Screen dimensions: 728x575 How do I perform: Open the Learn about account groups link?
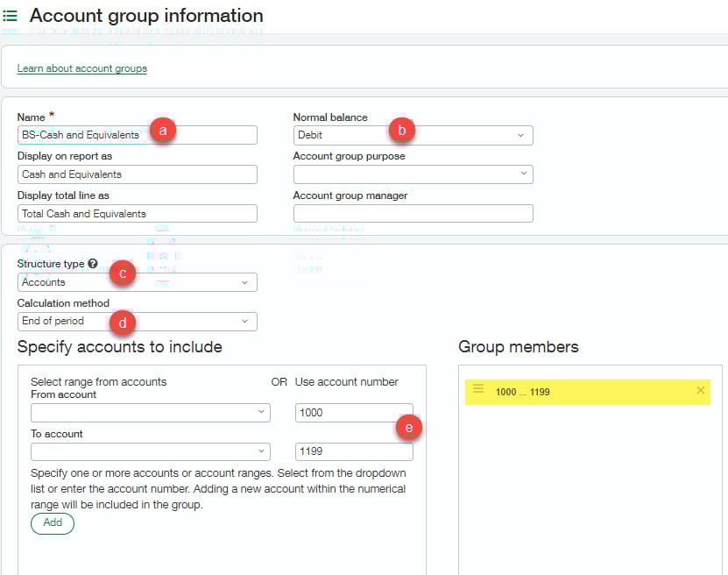tap(82, 68)
